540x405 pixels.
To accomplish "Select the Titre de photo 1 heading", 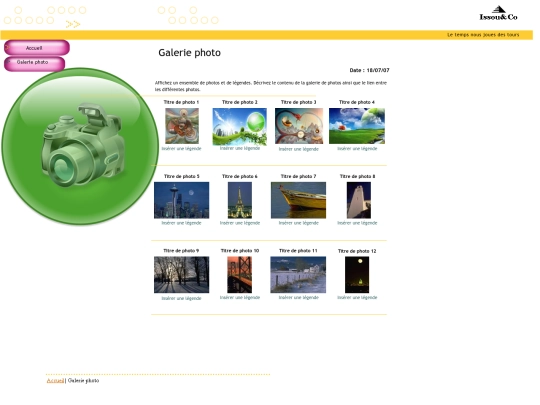I will (x=181, y=102).
